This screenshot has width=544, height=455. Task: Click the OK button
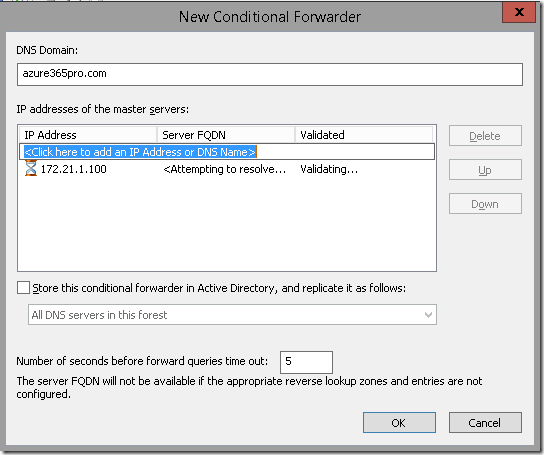click(x=399, y=423)
